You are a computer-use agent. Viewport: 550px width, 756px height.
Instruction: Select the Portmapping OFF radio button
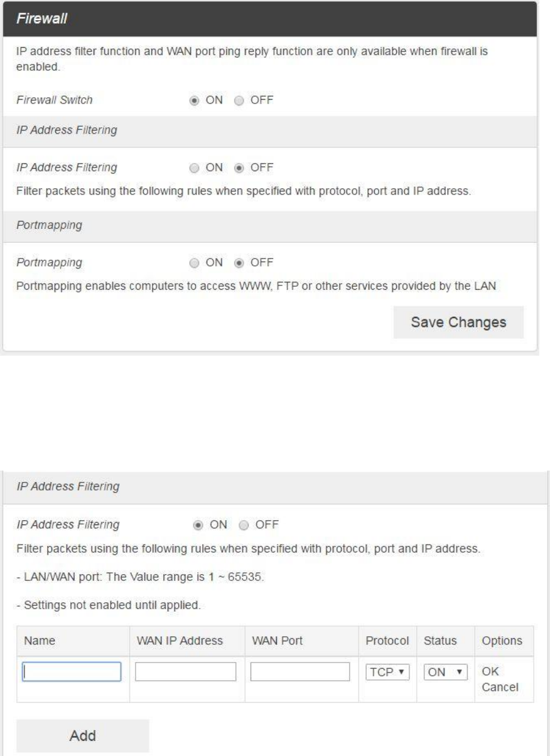[239, 262]
